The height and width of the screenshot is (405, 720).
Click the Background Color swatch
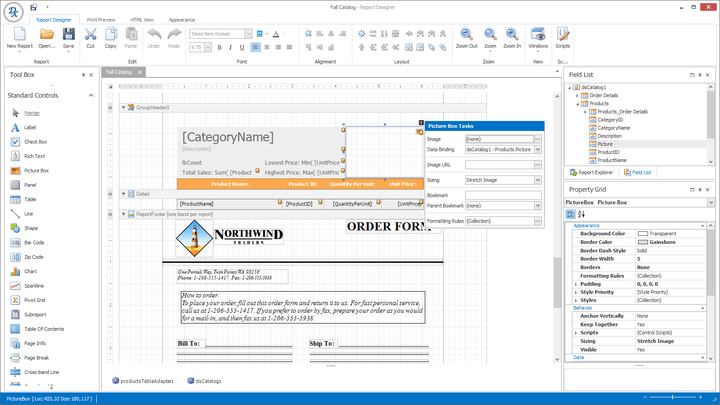[x=643, y=232]
